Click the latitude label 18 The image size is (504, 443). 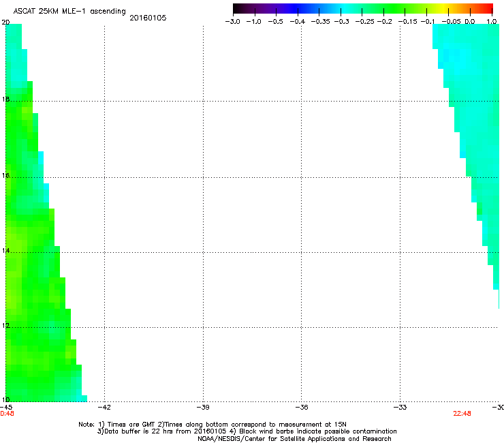click(5, 99)
